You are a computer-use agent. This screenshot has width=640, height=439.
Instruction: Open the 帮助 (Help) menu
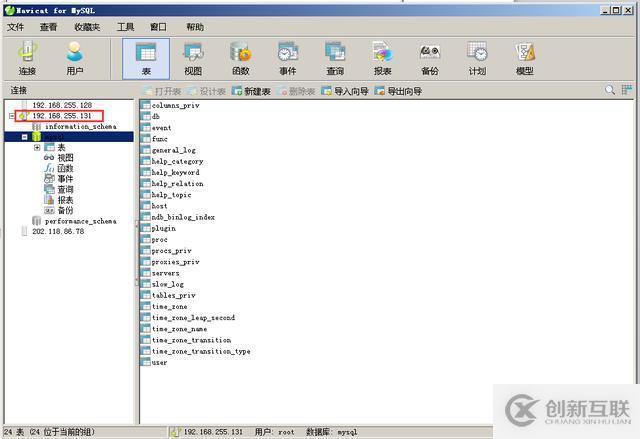coord(195,27)
